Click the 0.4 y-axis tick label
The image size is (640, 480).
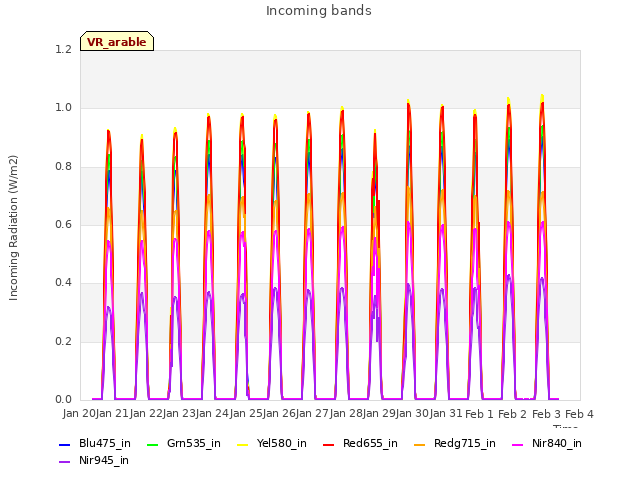(x=64, y=283)
